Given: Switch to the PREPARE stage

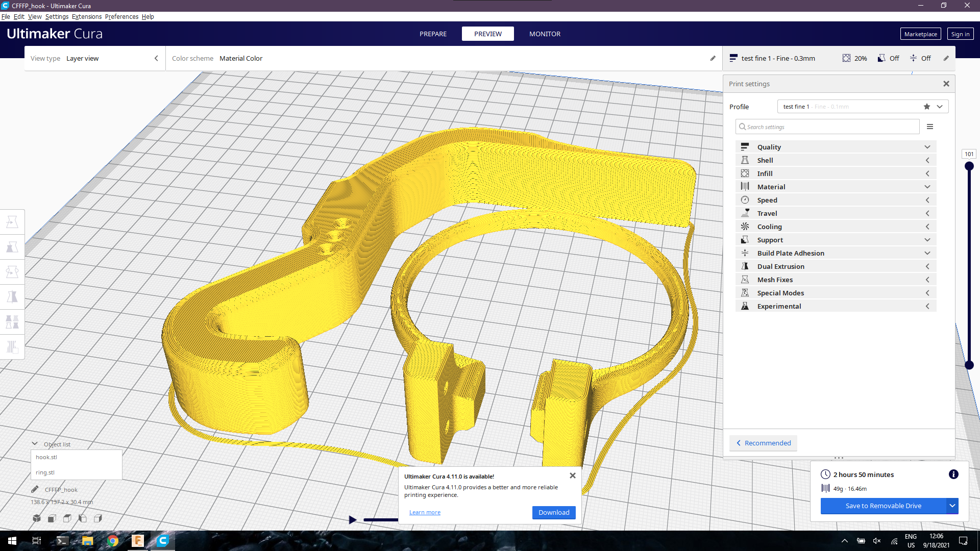Looking at the screenshot, I should pyautogui.click(x=433, y=34).
